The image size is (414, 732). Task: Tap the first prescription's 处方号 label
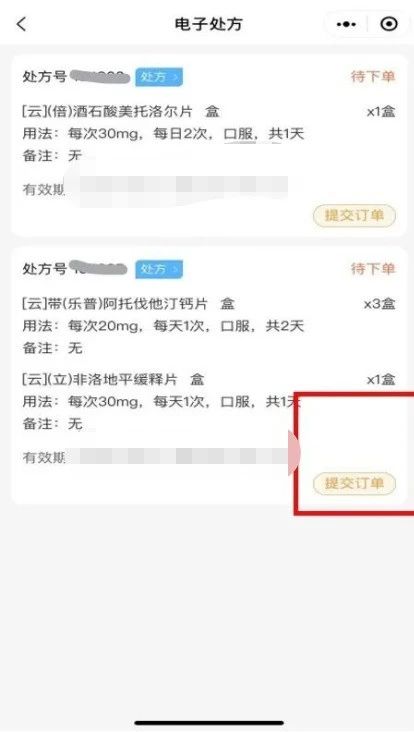coord(44,77)
